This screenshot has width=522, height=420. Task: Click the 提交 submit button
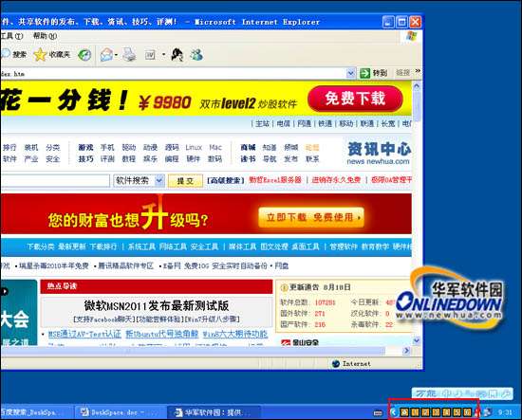coord(185,181)
